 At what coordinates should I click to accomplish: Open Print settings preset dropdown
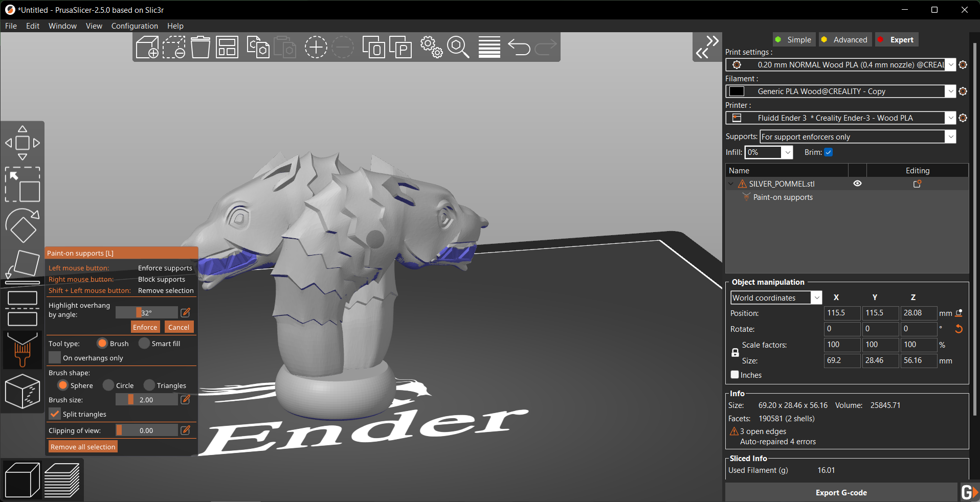(x=950, y=65)
